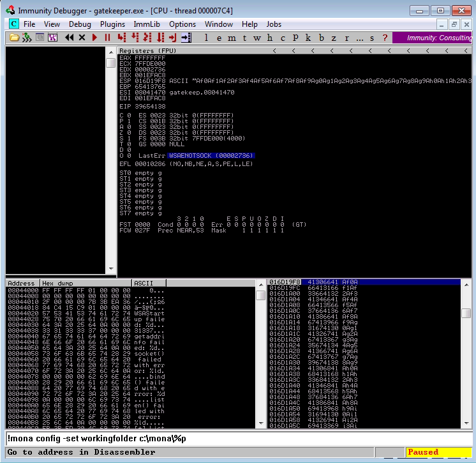Select EIP 39654138 register line

tap(142, 107)
